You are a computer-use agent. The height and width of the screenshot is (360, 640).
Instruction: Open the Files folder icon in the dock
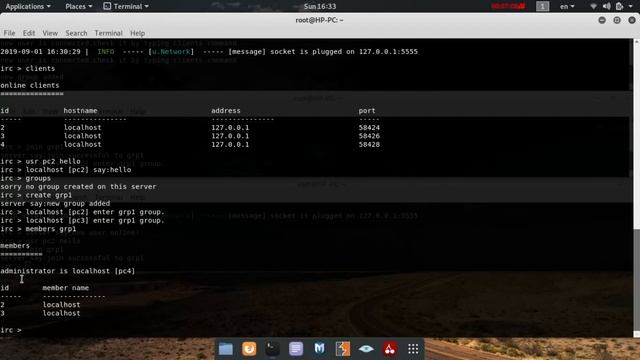tap(226, 349)
